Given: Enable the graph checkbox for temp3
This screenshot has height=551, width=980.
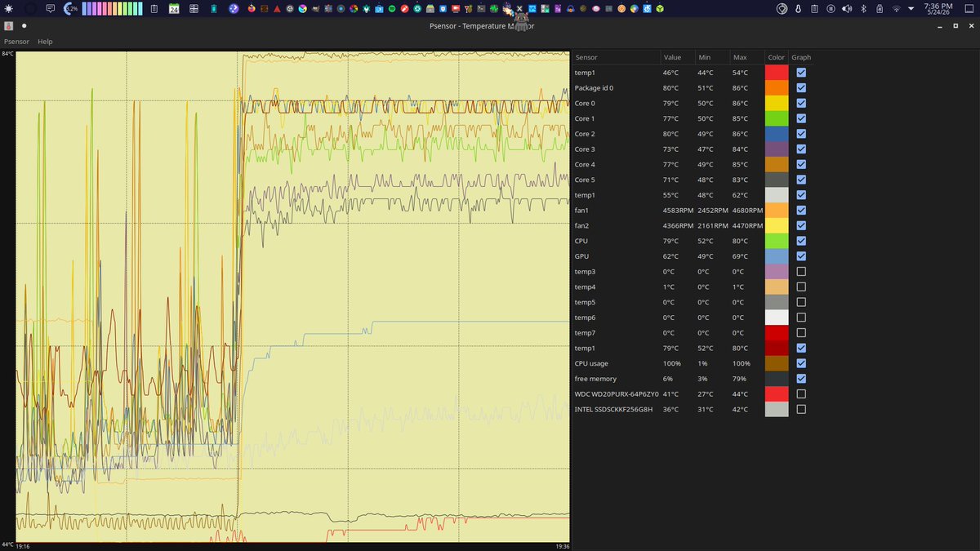Looking at the screenshot, I should [801, 271].
